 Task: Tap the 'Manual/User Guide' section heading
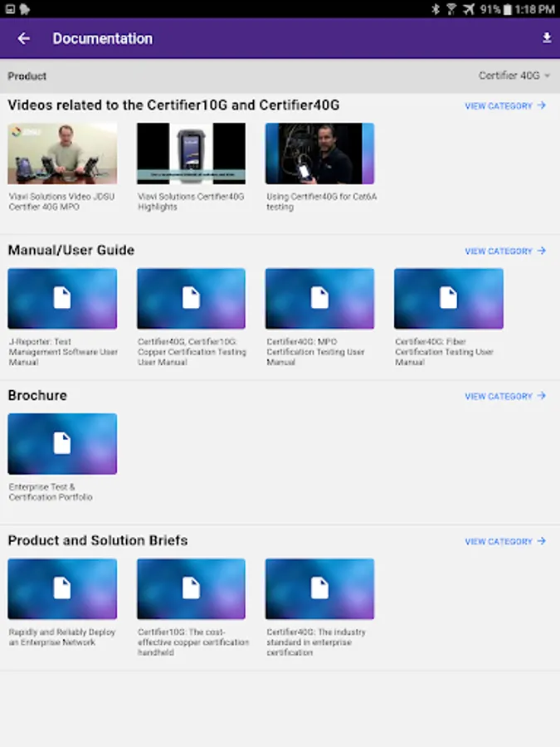71,250
